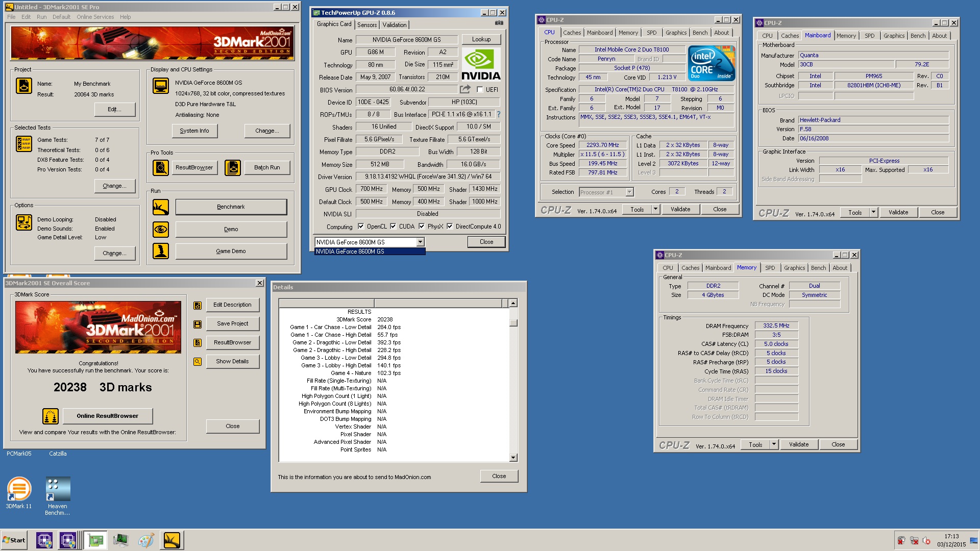Click the Edit... button under Project
This screenshot has height=551, width=980.
[114, 110]
